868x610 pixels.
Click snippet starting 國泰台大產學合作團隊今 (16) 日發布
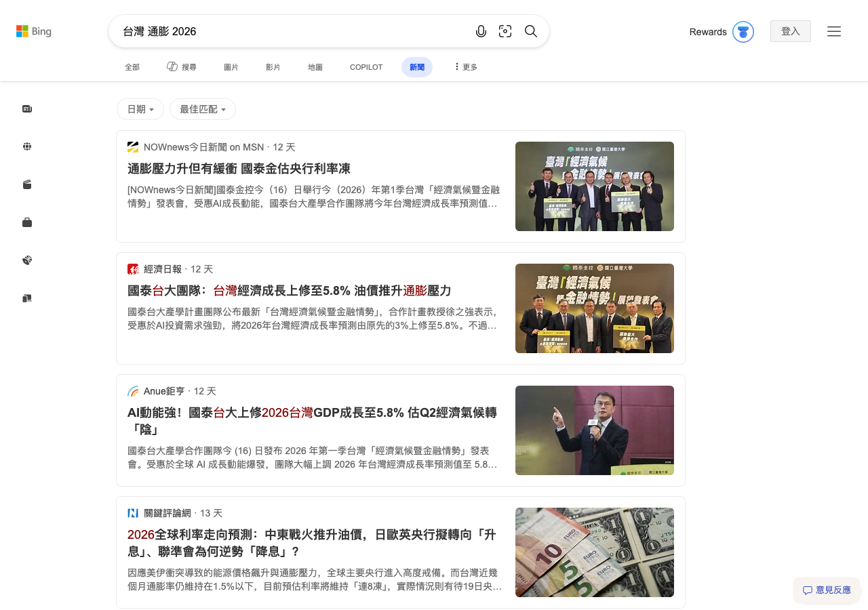pyautogui.click(x=313, y=457)
